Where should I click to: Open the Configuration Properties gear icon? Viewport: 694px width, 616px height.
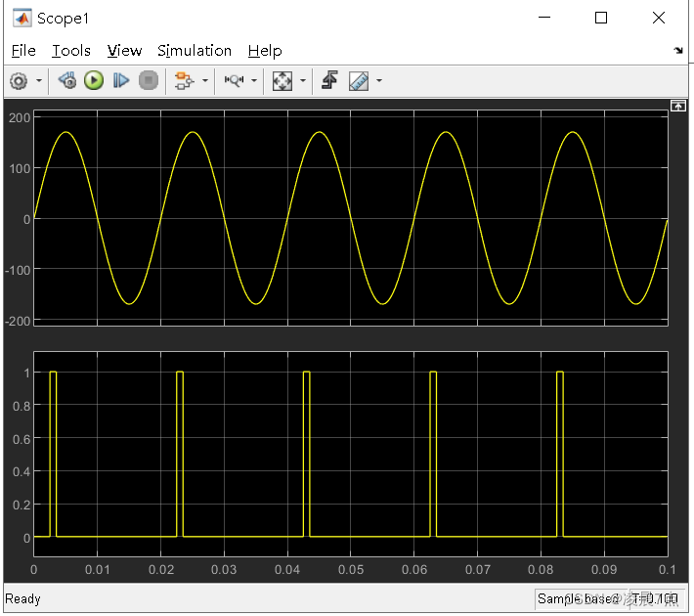19,81
